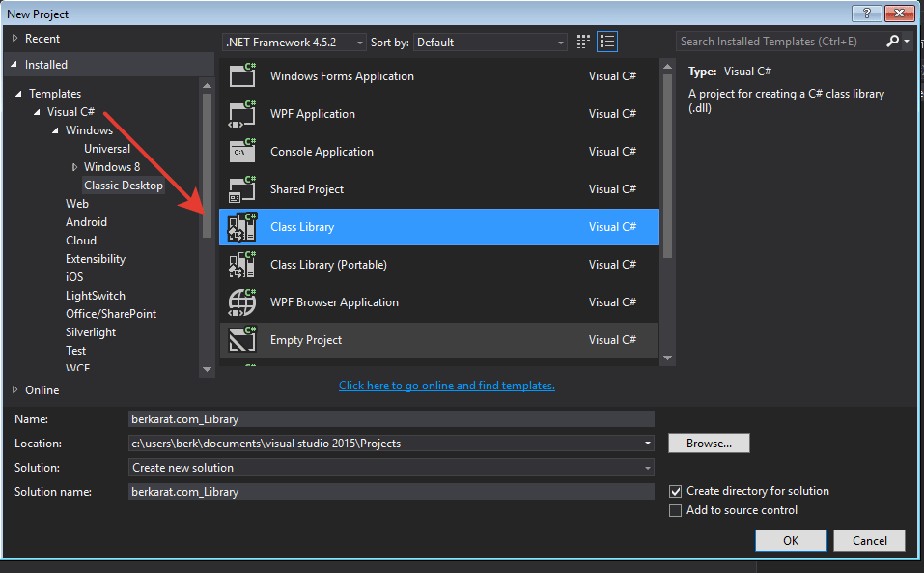Expand the Online section
This screenshot has height=573, width=924.
[15, 389]
